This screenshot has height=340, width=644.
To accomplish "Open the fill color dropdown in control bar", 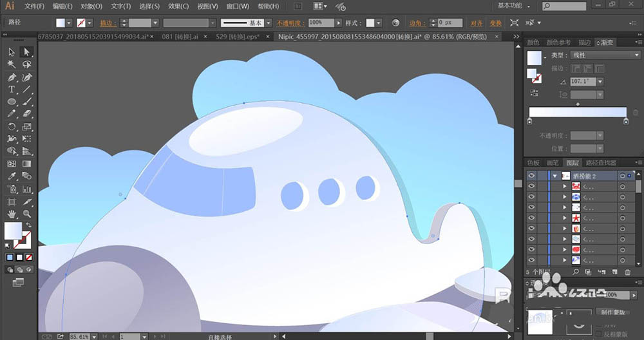I will tap(69, 23).
